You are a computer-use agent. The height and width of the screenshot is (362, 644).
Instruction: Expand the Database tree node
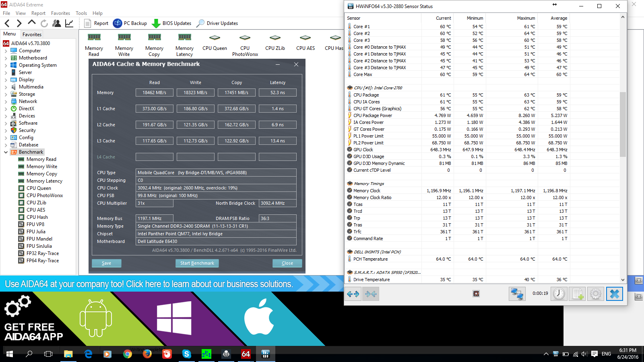coord(6,145)
